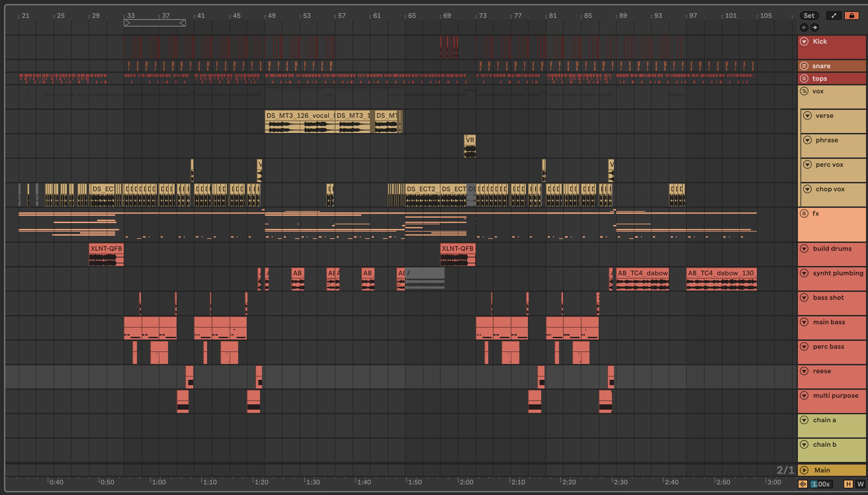Collapse the Kick track arrow
Image resolution: width=868 pixels, height=495 pixels.
(804, 41)
